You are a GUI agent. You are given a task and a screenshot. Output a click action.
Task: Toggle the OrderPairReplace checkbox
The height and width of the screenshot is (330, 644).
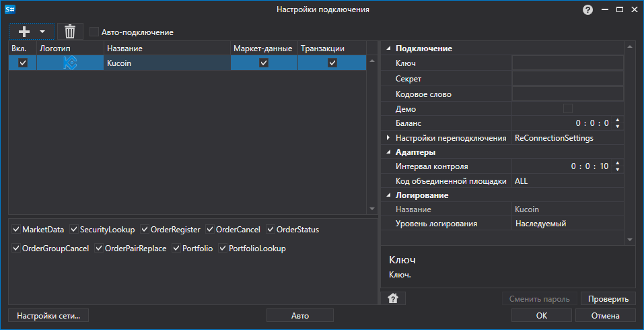tap(99, 249)
